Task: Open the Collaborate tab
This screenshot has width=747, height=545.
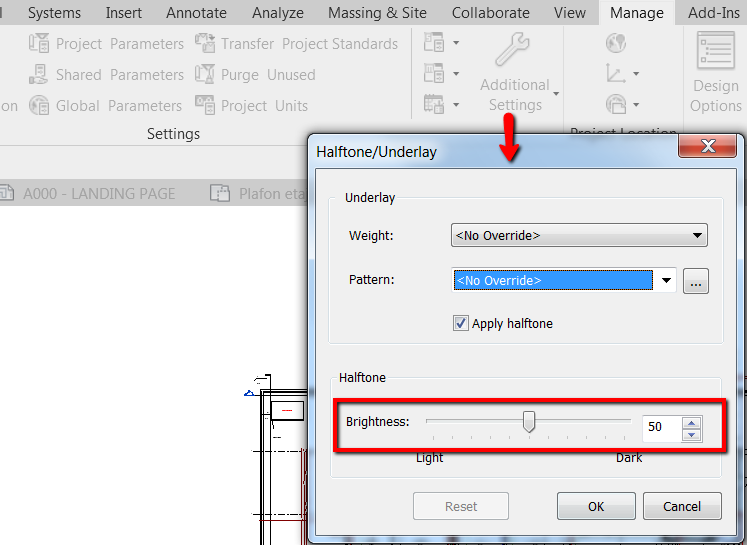Action: pyautogui.click(x=491, y=12)
